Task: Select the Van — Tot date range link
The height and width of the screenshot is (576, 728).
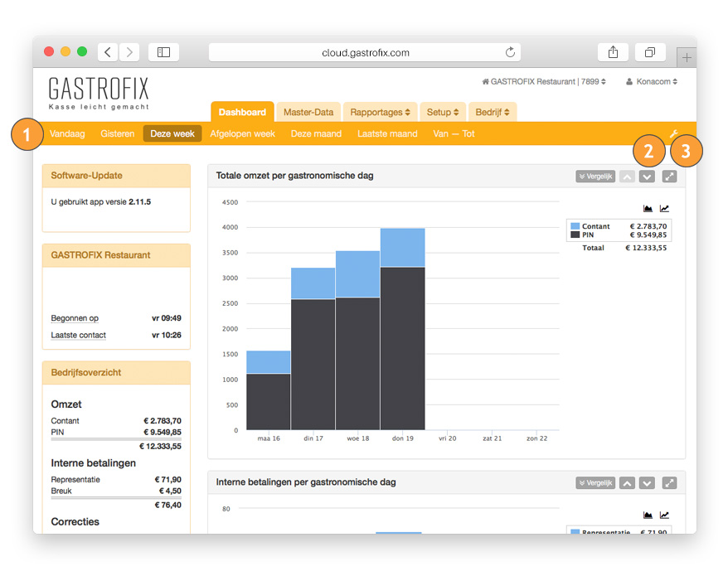Action: click(454, 133)
